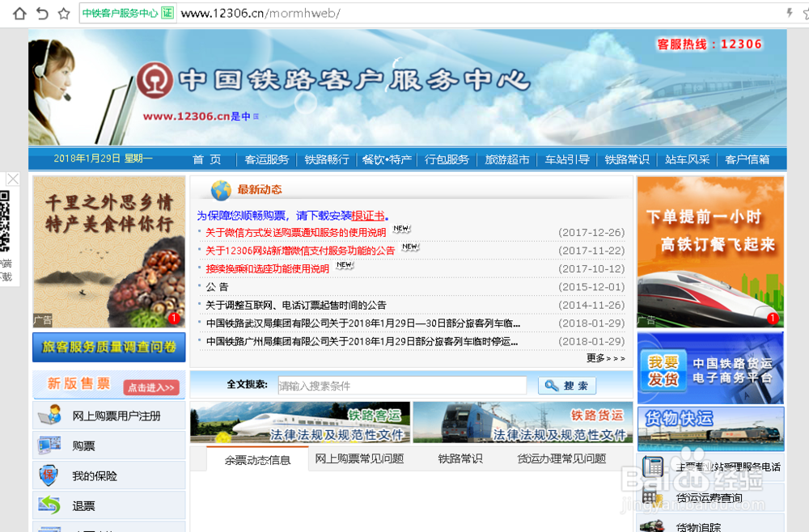Screen dimensions: 809x532
Task: Click the QR code image
Action: point(5,222)
